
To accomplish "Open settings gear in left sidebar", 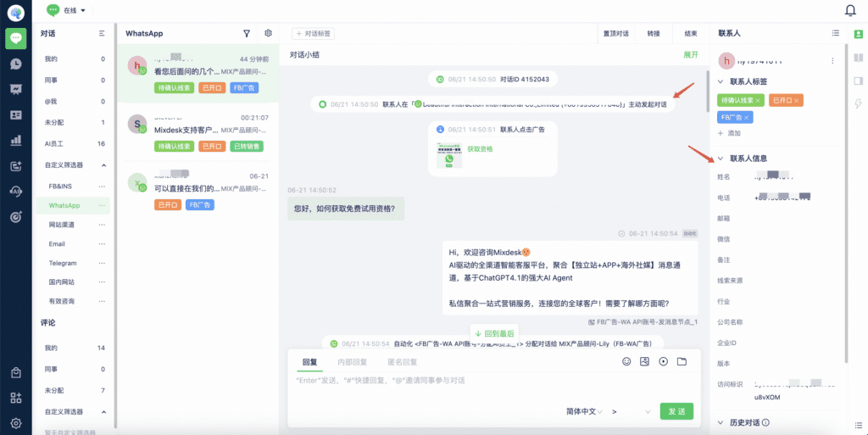I will [16, 423].
